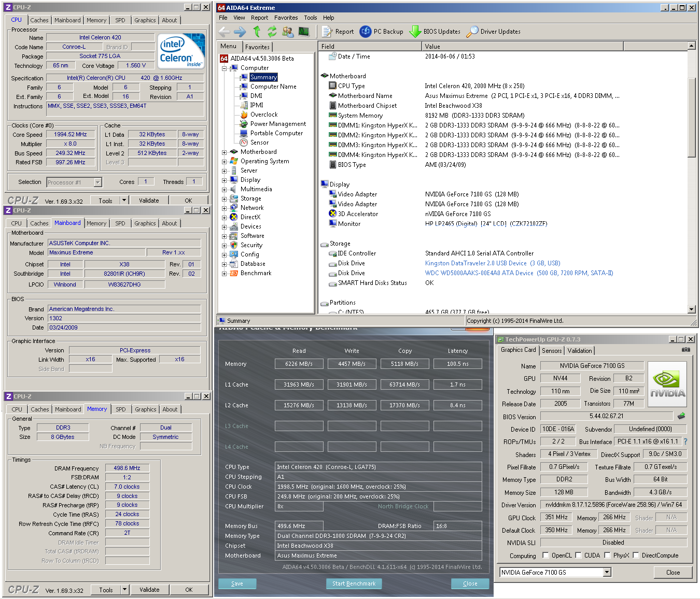Click the AIDA64 forward navigation arrow

tap(240, 32)
